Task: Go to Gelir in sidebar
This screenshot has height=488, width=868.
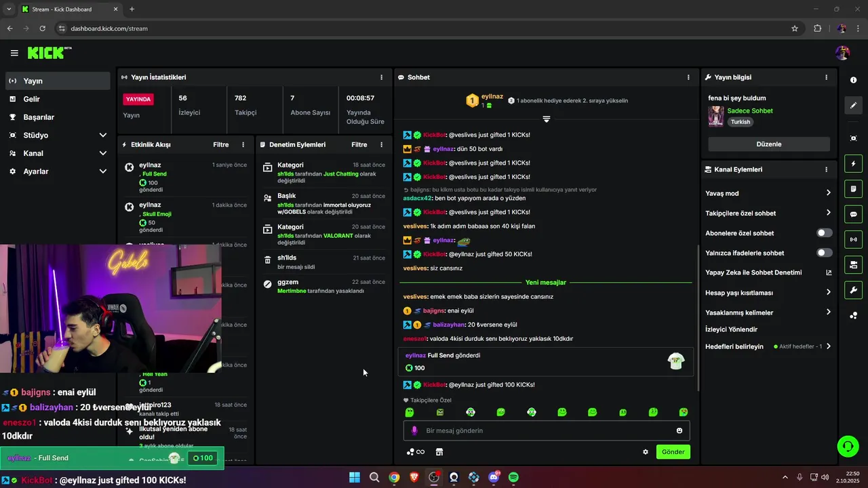Action: click(58, 99)
